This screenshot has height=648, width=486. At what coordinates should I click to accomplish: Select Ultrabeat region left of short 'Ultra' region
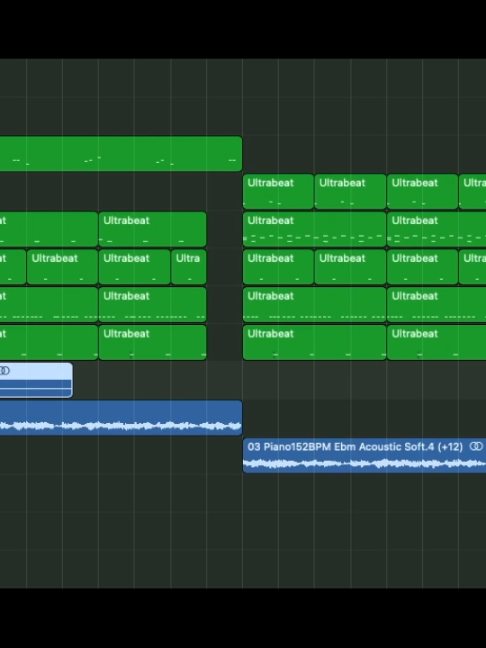[x=135, y=267]
